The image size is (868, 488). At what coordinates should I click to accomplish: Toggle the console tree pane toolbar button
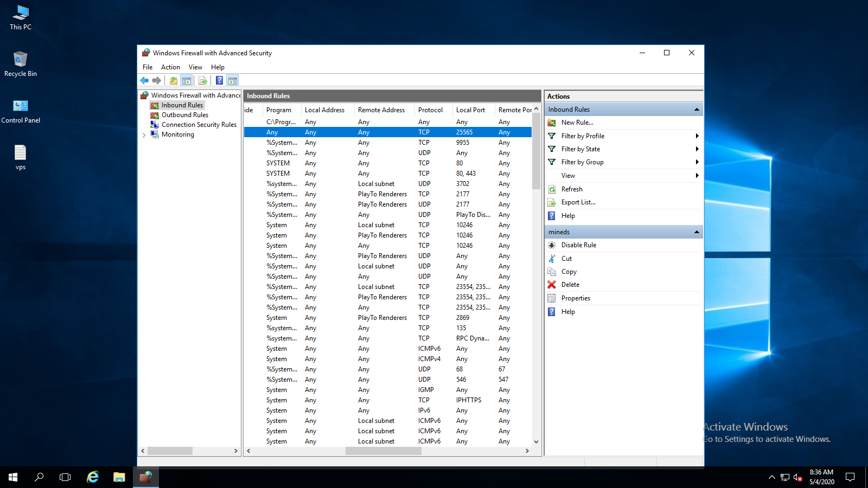(187, 81)
